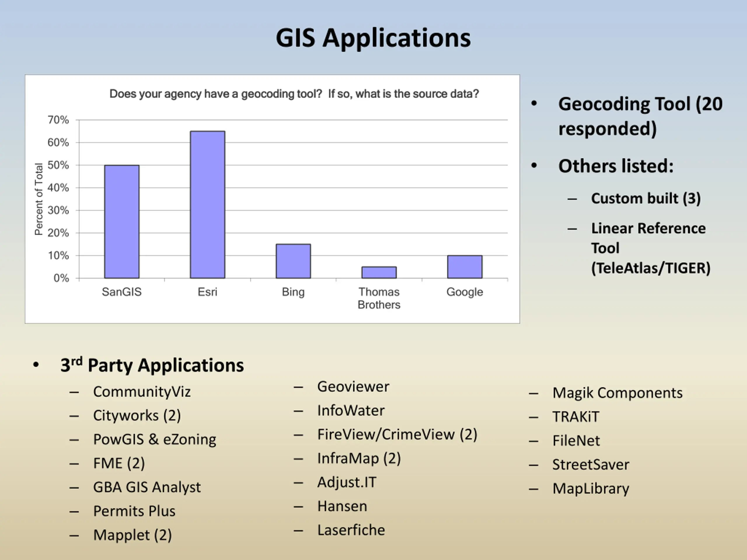Click the 0% y-axis label
The width and height of the screenshot is (747, 560).
(61, 278)
